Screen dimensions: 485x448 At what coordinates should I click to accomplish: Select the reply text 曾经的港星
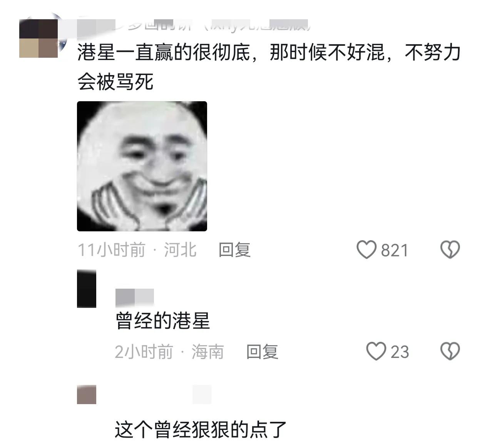[x=162, y=321]
